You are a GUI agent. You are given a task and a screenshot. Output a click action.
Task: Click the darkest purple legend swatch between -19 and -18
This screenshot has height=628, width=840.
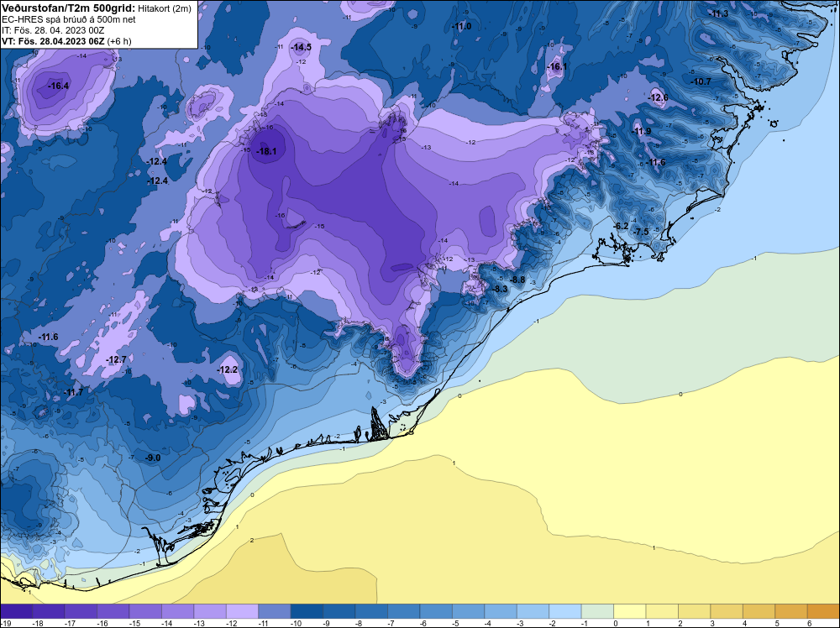[16, 611]
